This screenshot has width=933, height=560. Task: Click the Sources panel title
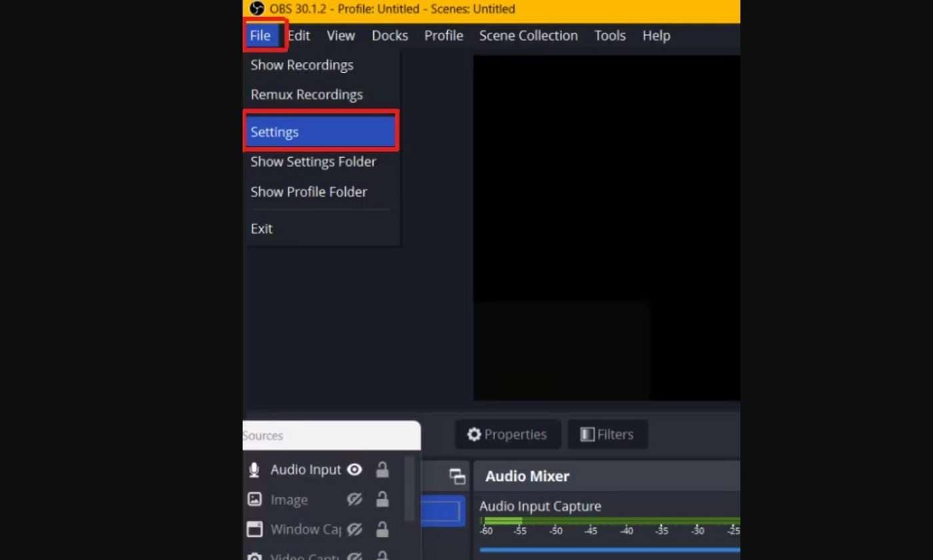pos(263,435)
